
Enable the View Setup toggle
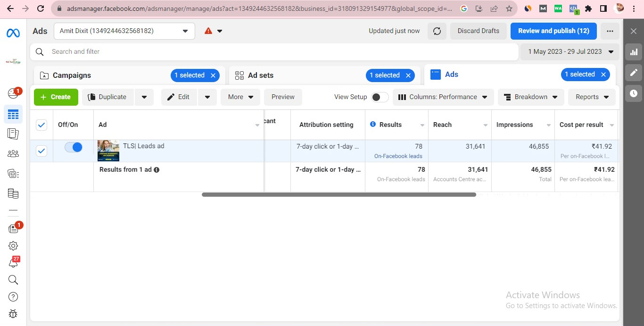pyautogui.click(x=380, y=97)
